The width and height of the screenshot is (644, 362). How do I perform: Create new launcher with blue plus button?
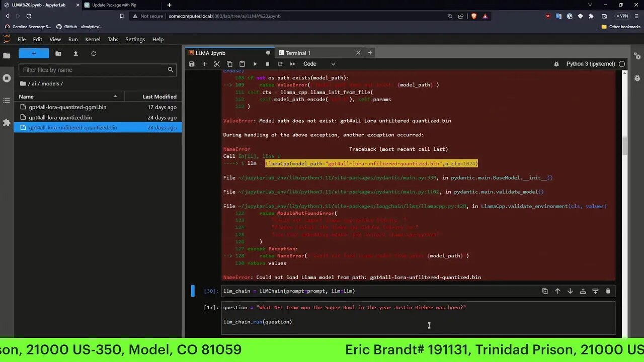click(x=34, y=53)
